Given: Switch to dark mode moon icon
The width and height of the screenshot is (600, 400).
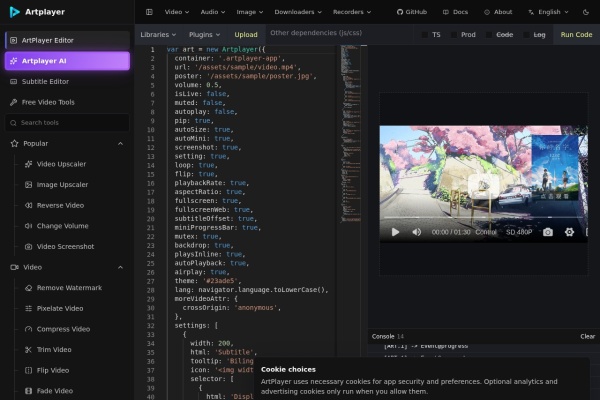Looking at the screenshot, I should [x=585, y=12].
